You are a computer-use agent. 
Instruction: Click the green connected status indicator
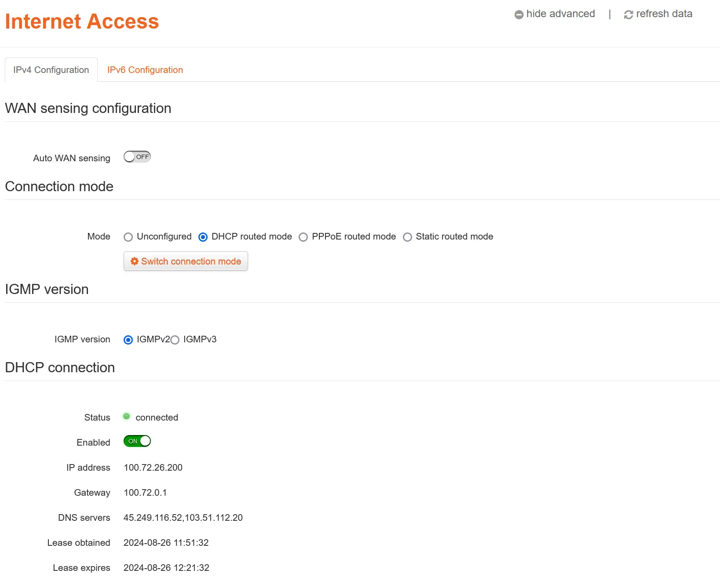click(127, 416)
